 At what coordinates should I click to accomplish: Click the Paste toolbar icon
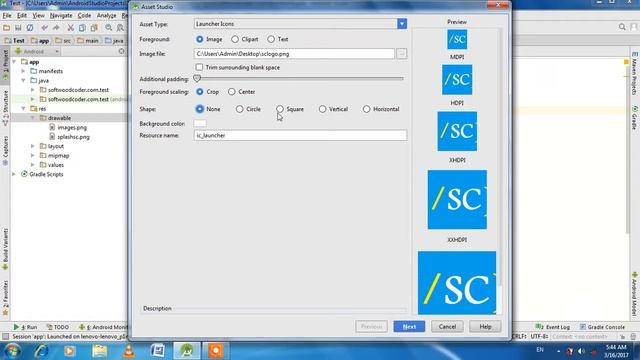coord(94,28)
